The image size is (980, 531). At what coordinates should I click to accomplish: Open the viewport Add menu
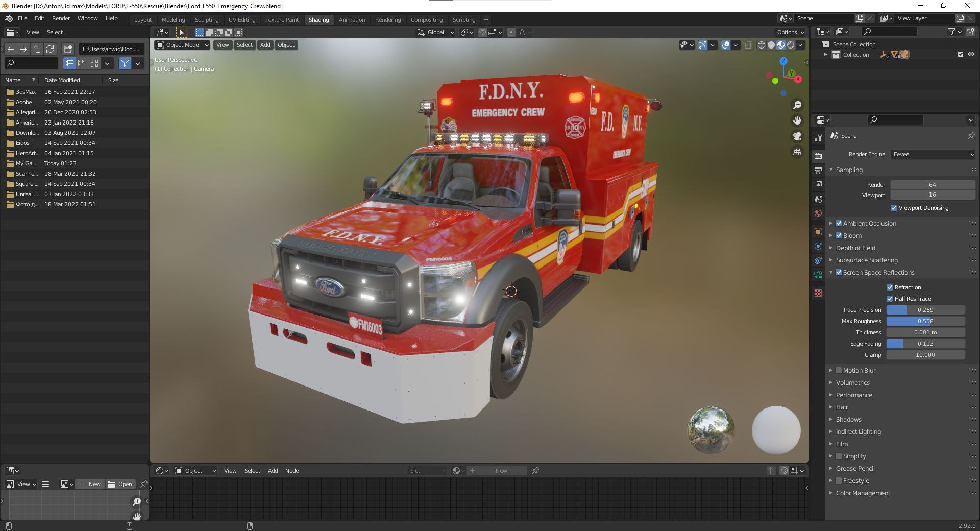(x=265, y=45)
